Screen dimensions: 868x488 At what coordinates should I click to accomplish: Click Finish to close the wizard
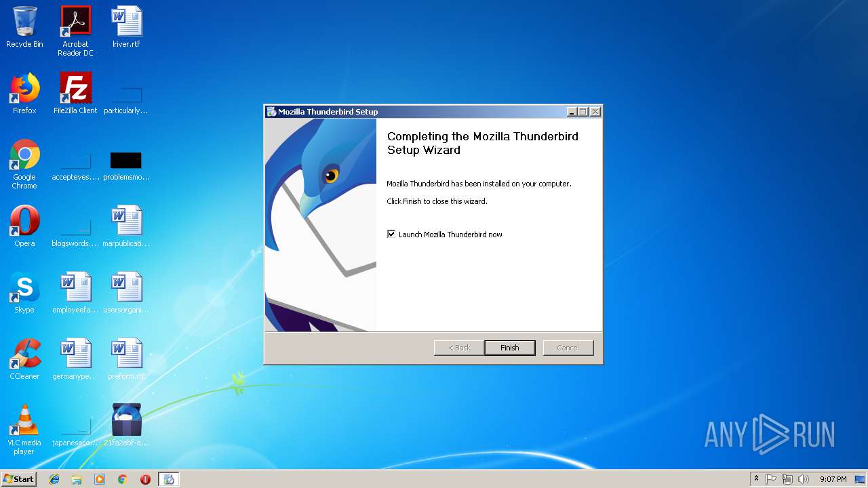(x=509, y=348)
